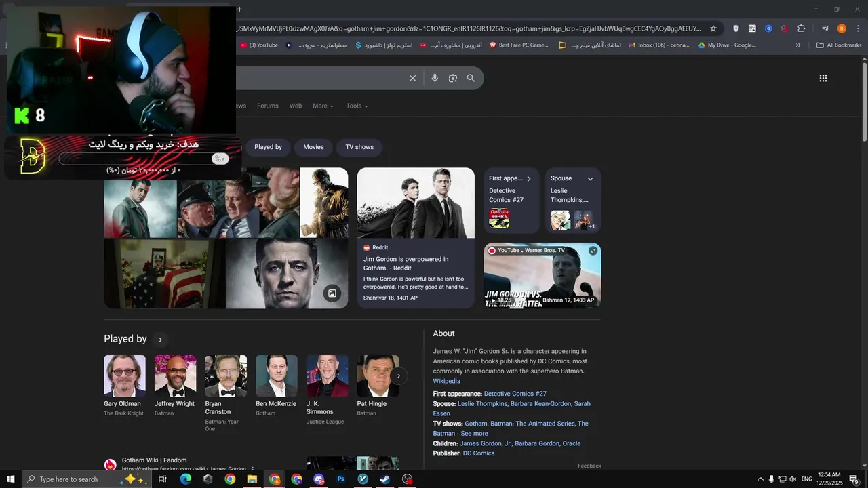Select the TV shows filter chip
The image size is (868, 488).
(x=359, y=147)
